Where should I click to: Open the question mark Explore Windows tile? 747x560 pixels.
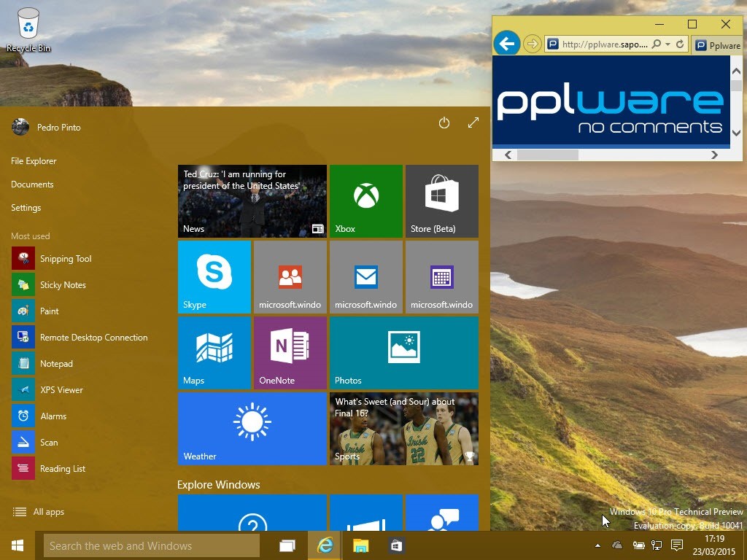[x=252, y=513]
